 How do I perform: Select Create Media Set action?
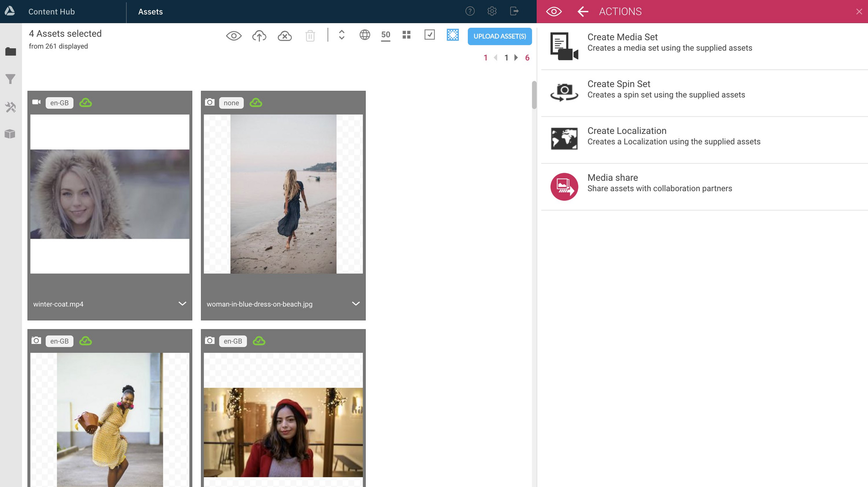(704, 46)
